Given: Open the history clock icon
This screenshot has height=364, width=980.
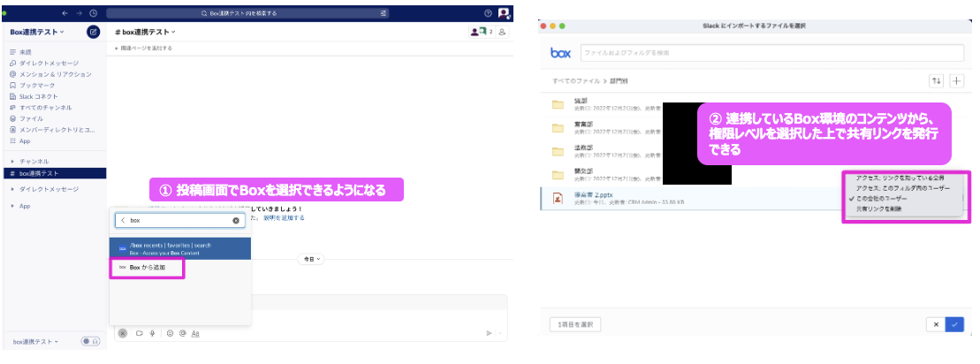Looking at the screenshot, I should (93, 13).
